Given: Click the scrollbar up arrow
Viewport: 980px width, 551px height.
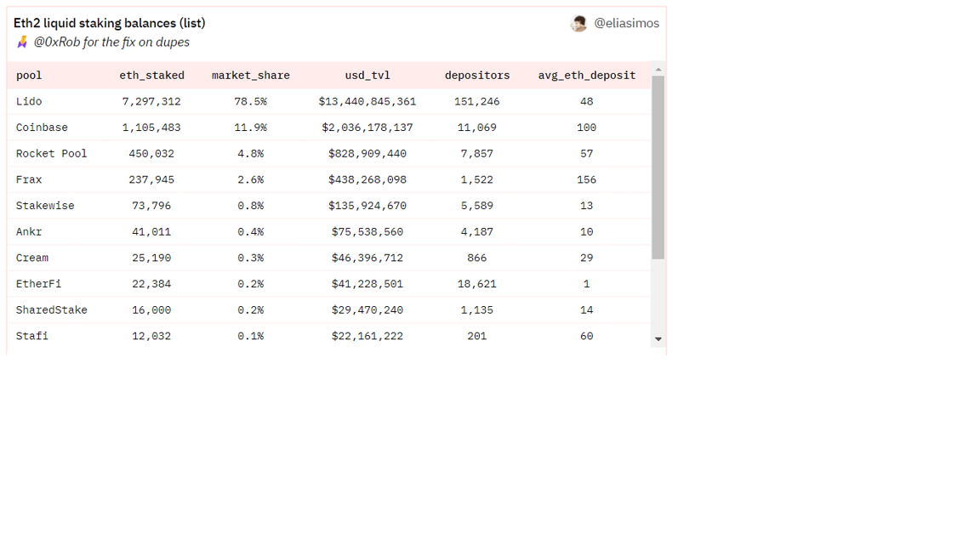Looking at the screenshot, I should tap(658, 70).
